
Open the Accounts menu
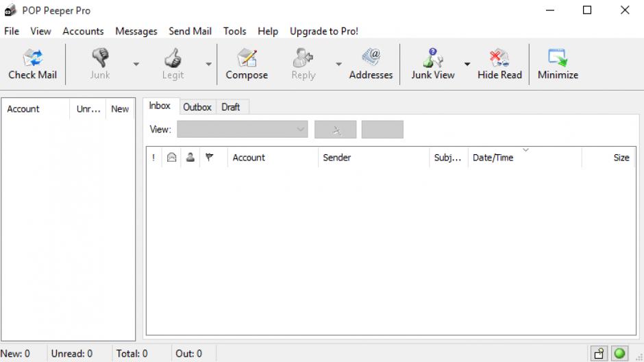(x=83, y=32)
